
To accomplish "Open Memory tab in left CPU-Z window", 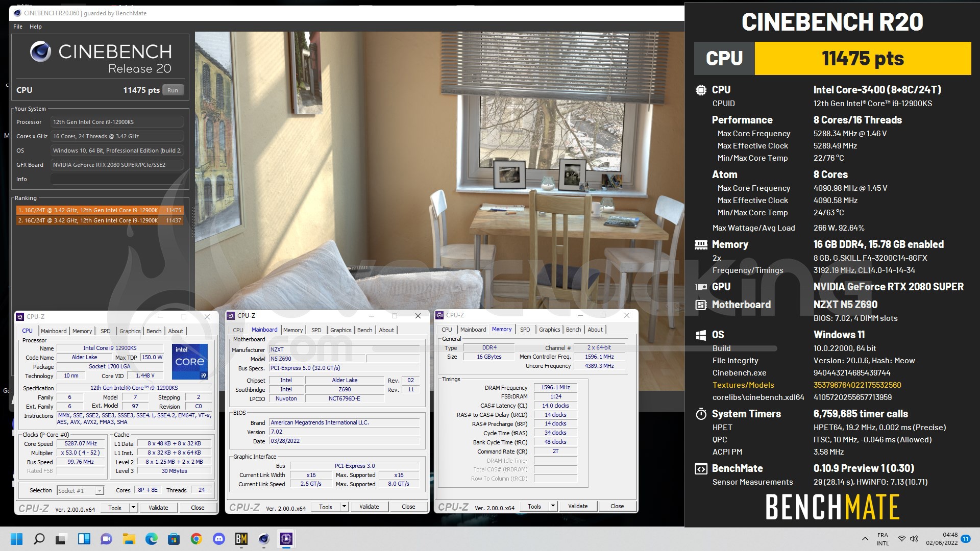I will (82, 331).
